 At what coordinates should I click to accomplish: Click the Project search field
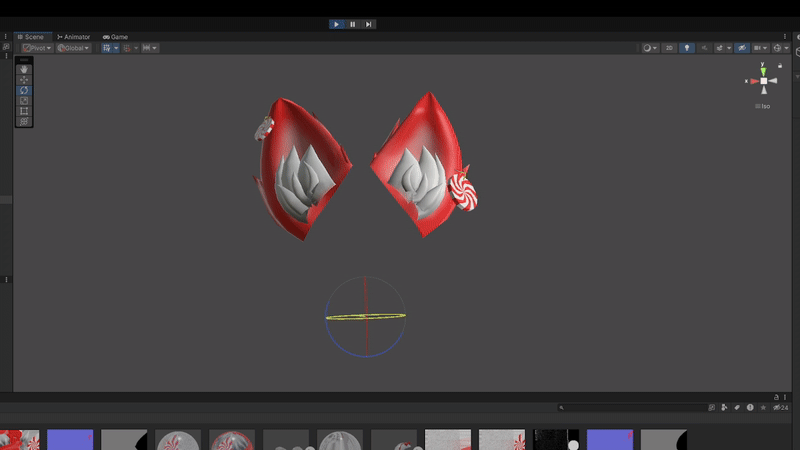635,408
